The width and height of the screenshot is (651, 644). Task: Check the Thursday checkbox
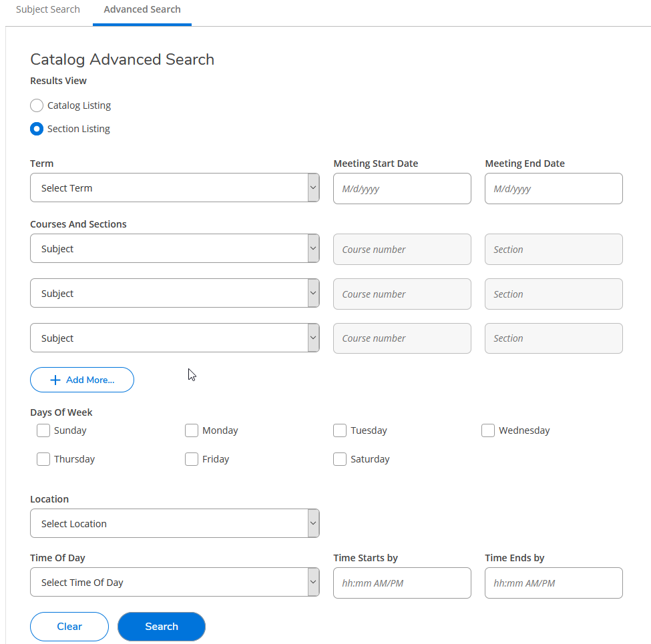(x=43, y=459)
